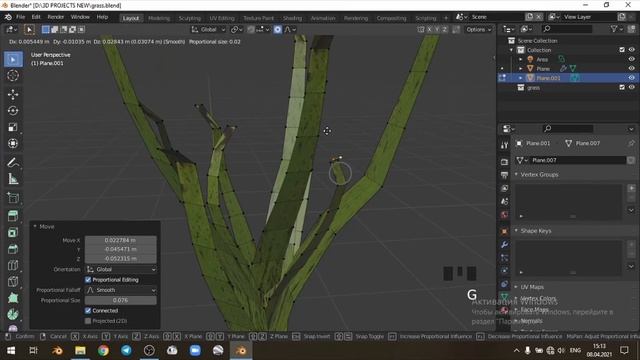Select the Bevel tool
Image resolution: width=640 pixels, height=360 pixels.
[13, 249]
